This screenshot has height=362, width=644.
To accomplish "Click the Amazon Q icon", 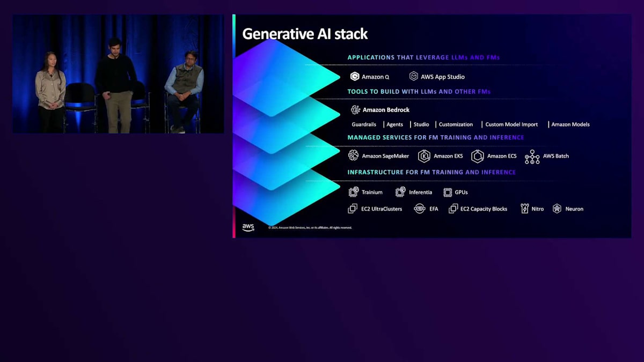I will point(355,77).
